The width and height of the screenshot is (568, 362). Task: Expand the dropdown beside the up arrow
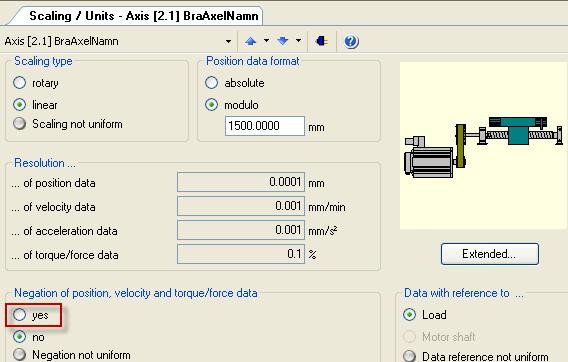pyautogui.click(x=266, y=41)
